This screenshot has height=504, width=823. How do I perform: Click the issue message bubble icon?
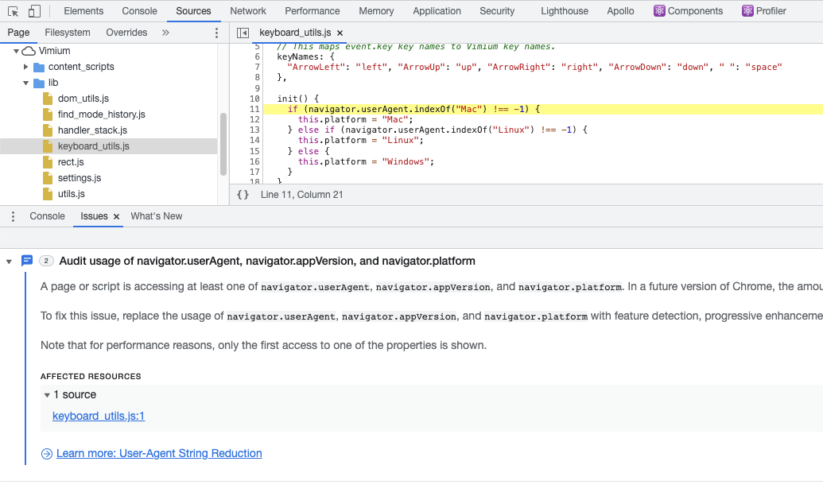[x=27, y=261]
